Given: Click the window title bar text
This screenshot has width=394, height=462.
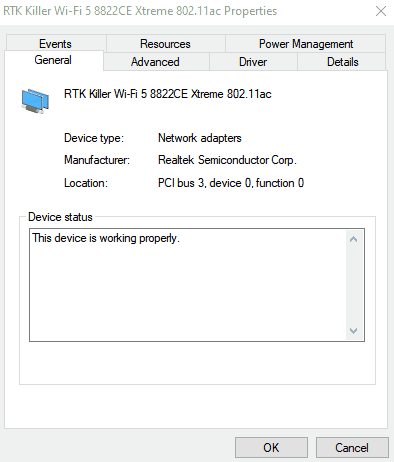Looking at the screenshot, I should 140,11.
